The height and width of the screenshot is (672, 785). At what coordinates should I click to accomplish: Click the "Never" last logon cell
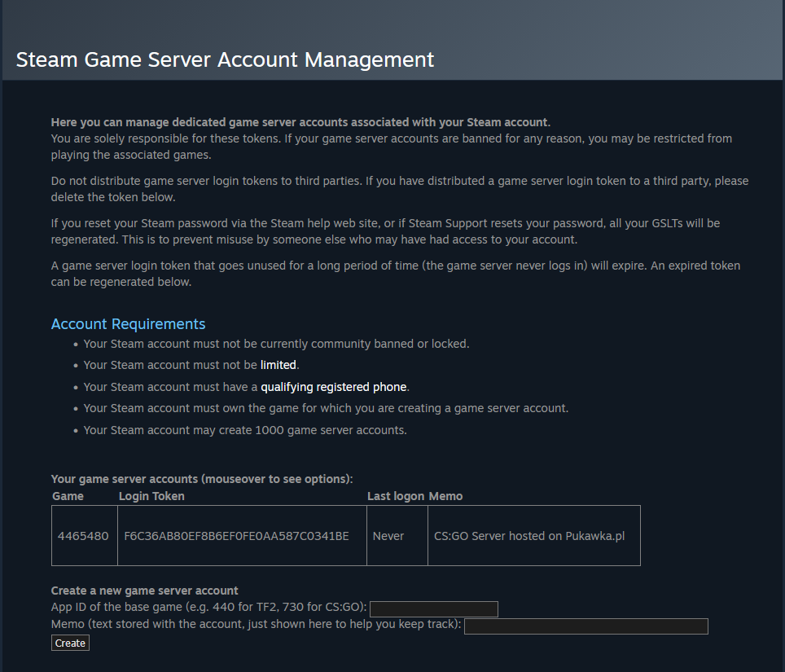pos(388,536)
